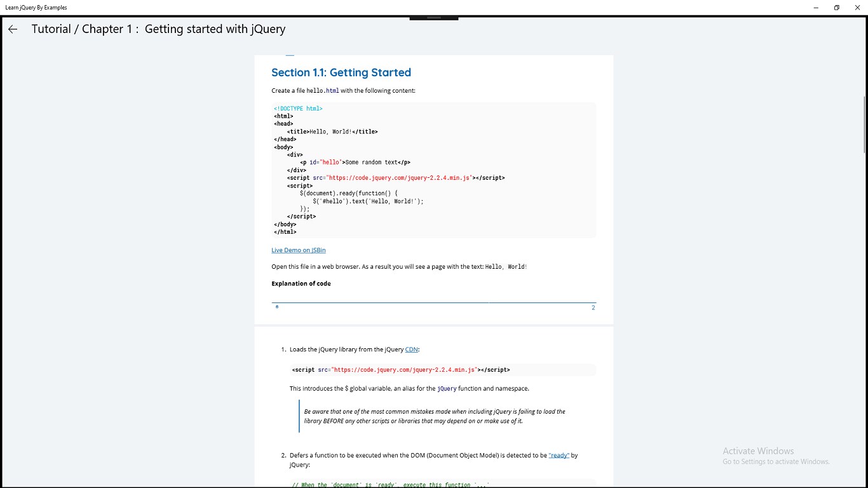Click the Open this file in a web browser sentence
The image size is (868, 488).
[x=399, y=267]
